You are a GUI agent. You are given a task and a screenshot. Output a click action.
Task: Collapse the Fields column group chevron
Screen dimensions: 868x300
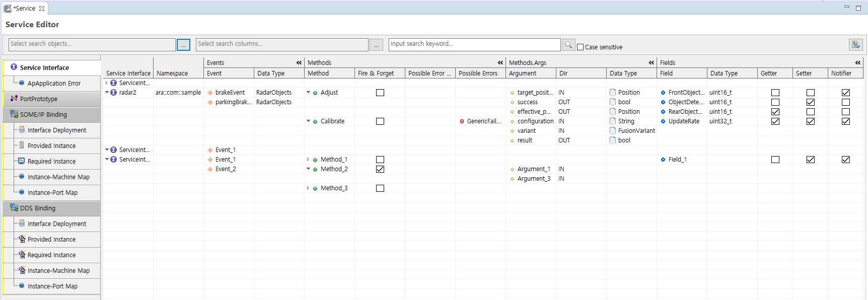(858, 63)
